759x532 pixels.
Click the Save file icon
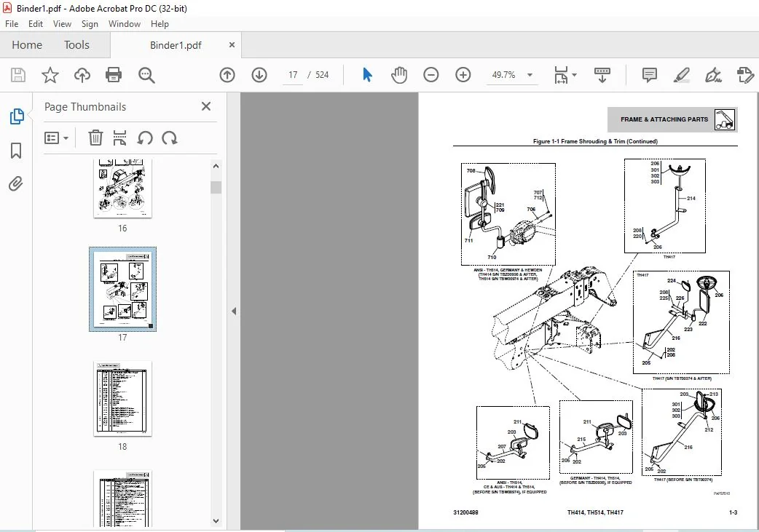point(18,75)
